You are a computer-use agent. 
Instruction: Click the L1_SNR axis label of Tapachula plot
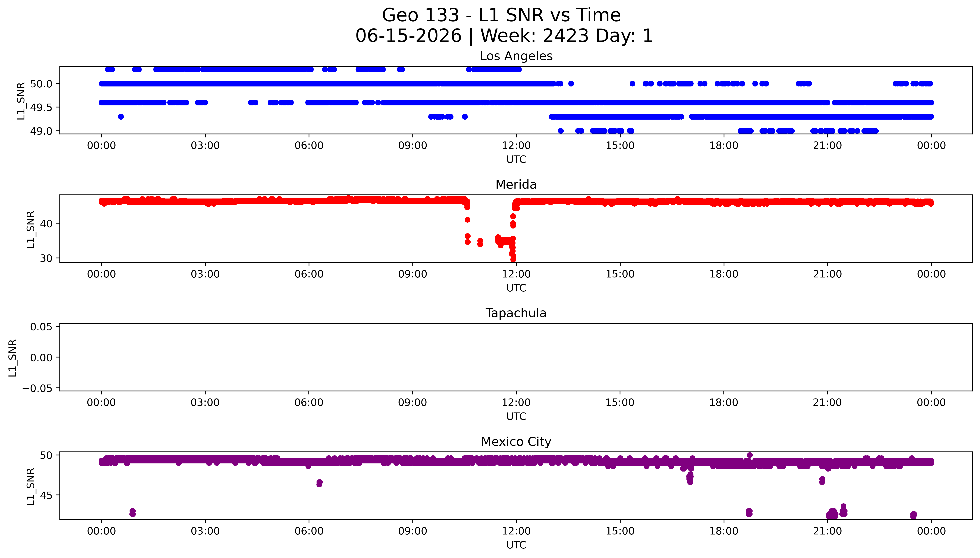13,358
